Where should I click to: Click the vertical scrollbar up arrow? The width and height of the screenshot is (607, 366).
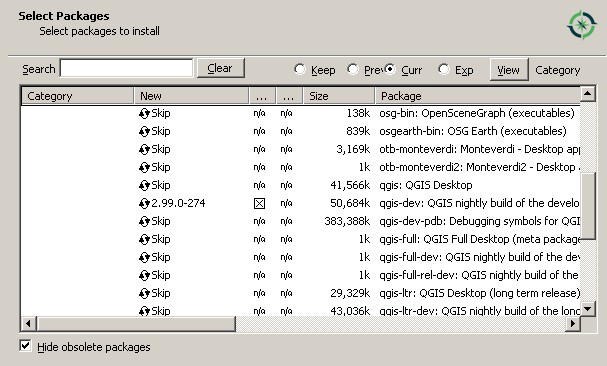588,94
